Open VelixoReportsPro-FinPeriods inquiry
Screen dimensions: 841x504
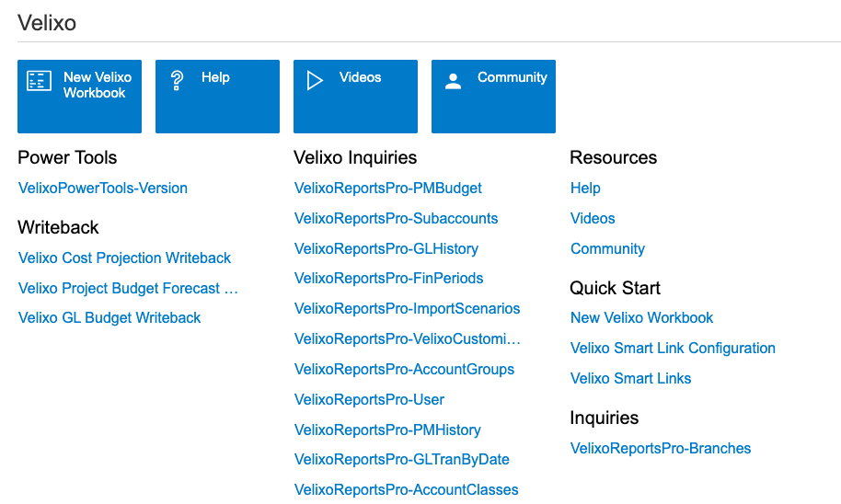click(389, 279)
